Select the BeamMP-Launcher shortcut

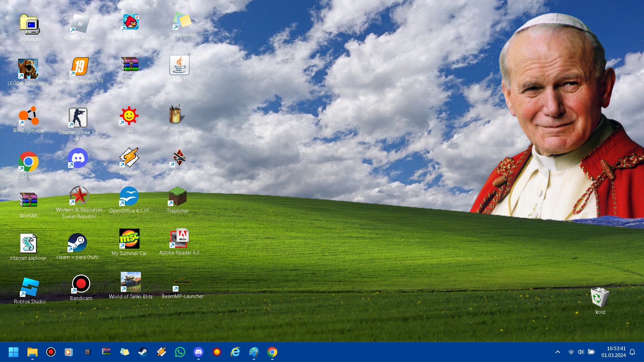[x=182, y=284]
